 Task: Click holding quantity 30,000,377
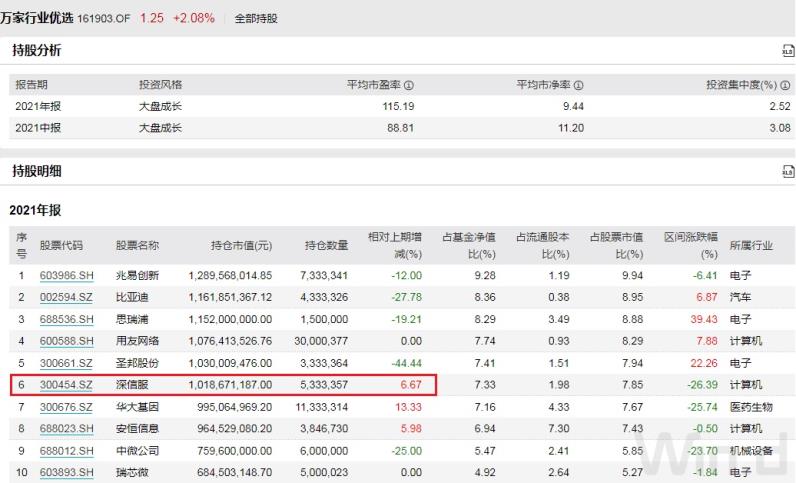(x=321, y=341)
